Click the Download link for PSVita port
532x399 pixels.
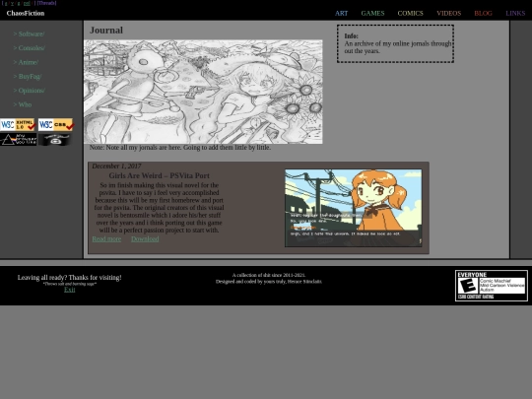coord(145,238)
